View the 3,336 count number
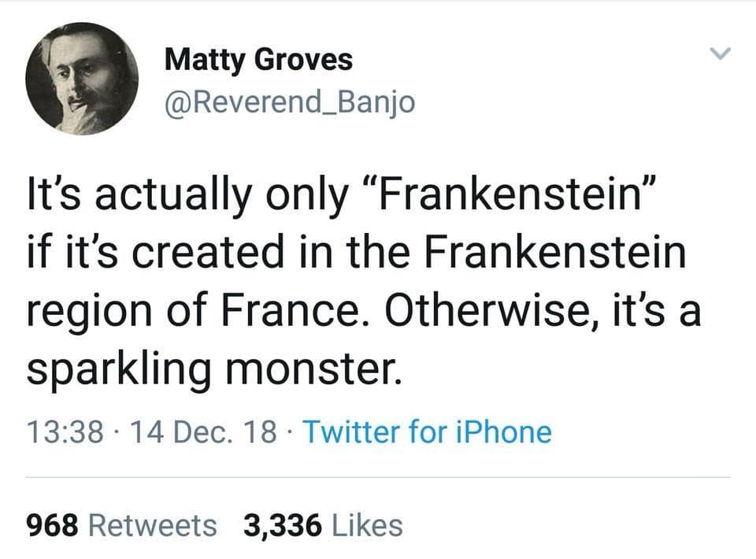This screenshot has height=559, width=756. click(x=283, y=524)
